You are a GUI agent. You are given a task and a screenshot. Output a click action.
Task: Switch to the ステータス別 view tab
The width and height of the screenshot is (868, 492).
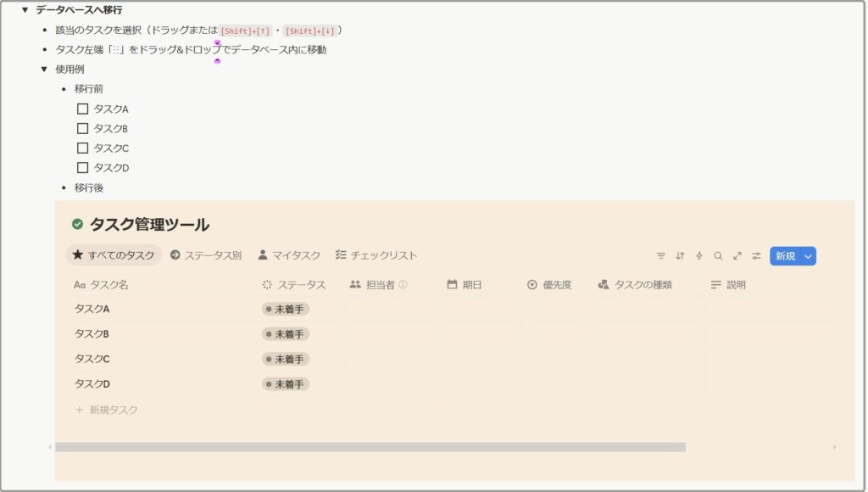(205, 255)
